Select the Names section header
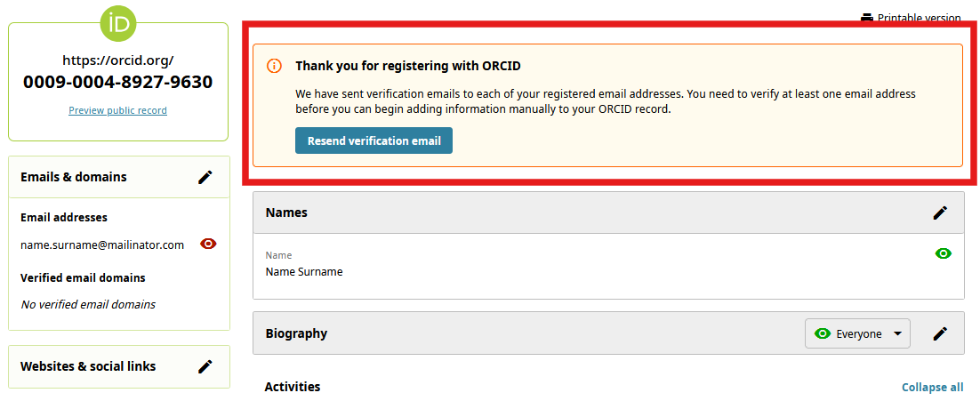The image size is (980, 401). click(286, 213)
